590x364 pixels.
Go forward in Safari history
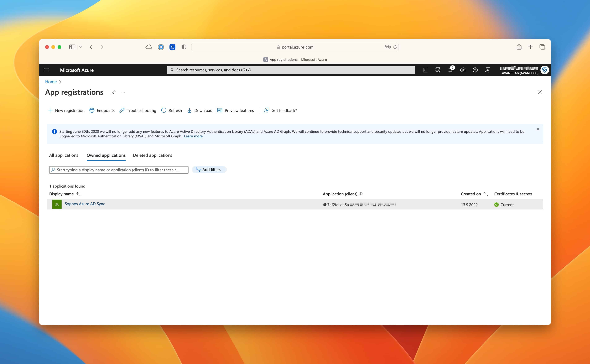coord(102,47)
